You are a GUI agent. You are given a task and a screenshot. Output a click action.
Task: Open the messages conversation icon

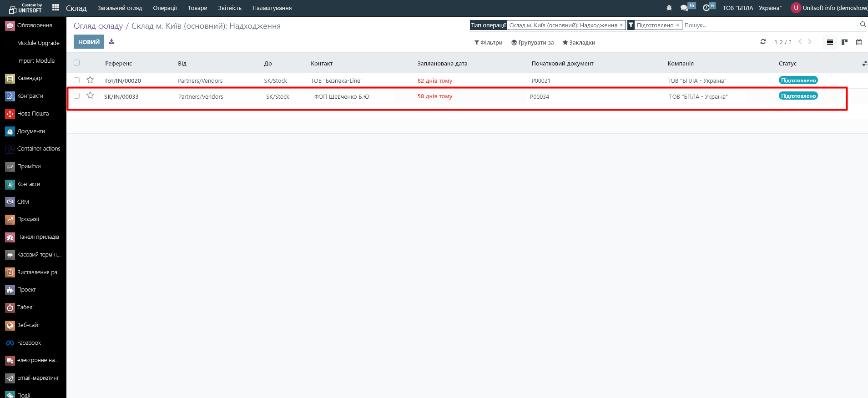684,8
